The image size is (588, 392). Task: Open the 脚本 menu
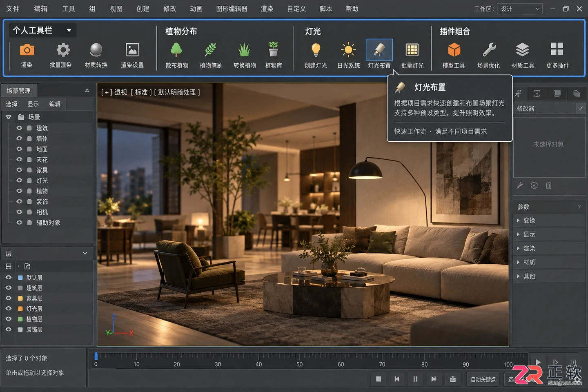[325, 9]
